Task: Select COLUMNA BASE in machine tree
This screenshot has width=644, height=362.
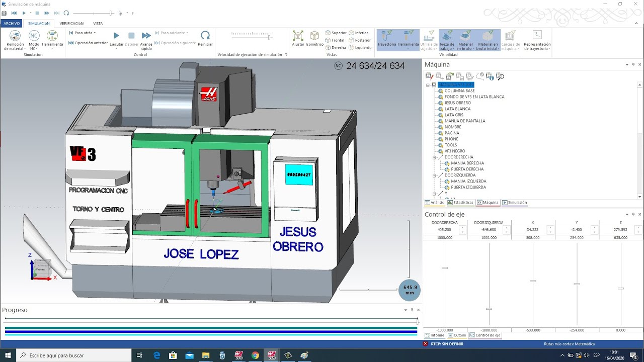Action: tap(459, 91)
